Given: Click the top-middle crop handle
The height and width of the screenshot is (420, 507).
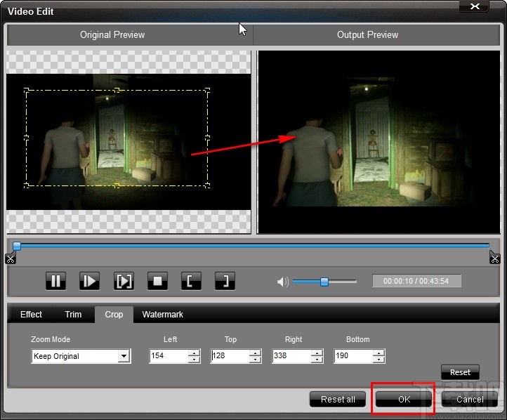Looking at the screenshot, I should [117, 90].
